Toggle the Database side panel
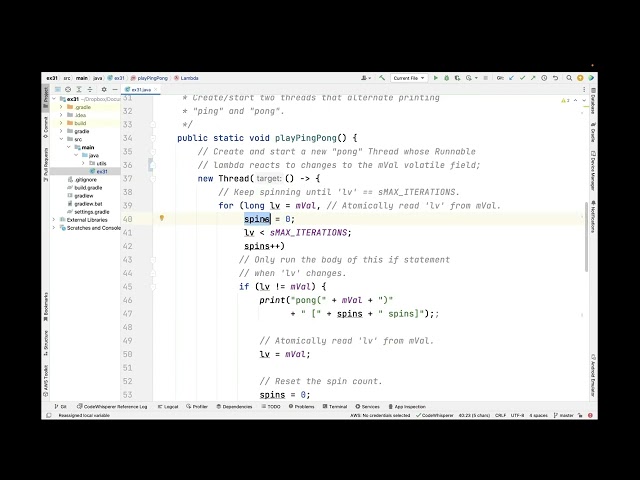The height and width of the screenshot is (480, 640). (593, 101)
